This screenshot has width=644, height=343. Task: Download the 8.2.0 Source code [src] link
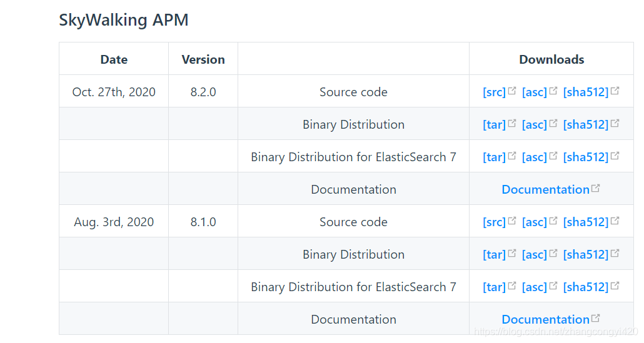coord(494,92)
